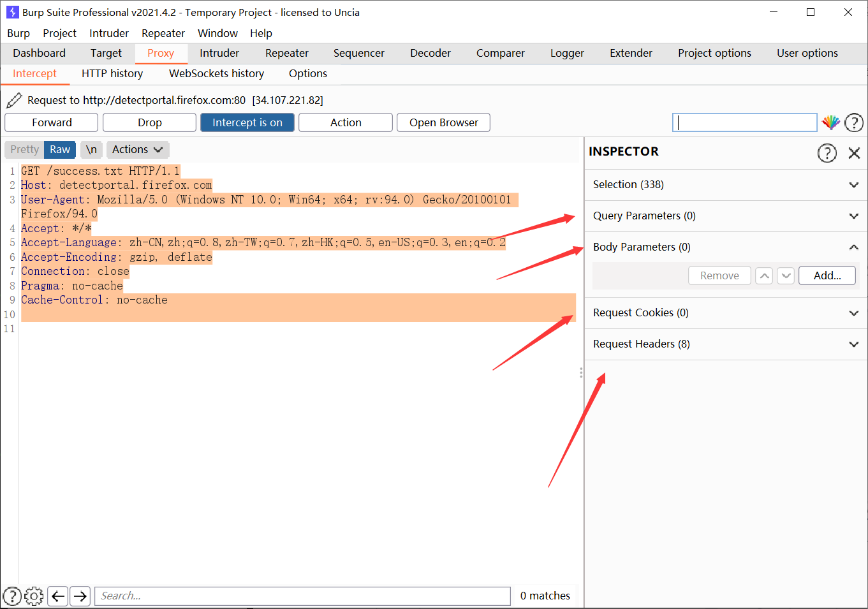Click the Inspector panel splitter handle dots
868x609 pixels.
[581, 372]
